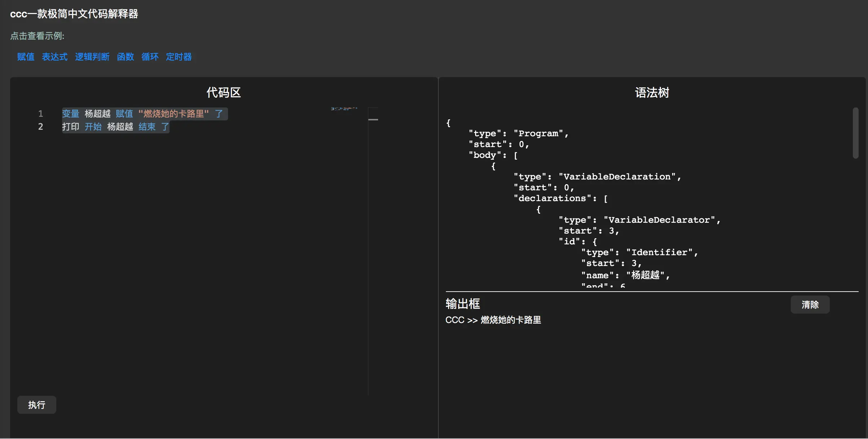
Task: Open the 定时器 example
Action: 179,57
